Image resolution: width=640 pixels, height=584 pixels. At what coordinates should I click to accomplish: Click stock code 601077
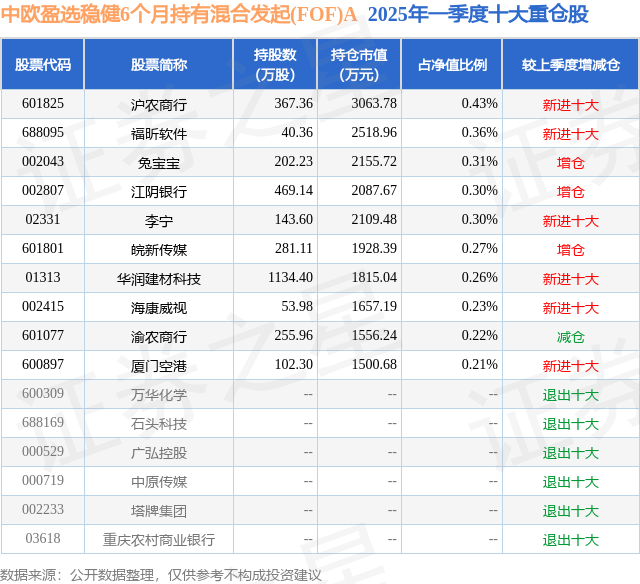pos(43,335)
